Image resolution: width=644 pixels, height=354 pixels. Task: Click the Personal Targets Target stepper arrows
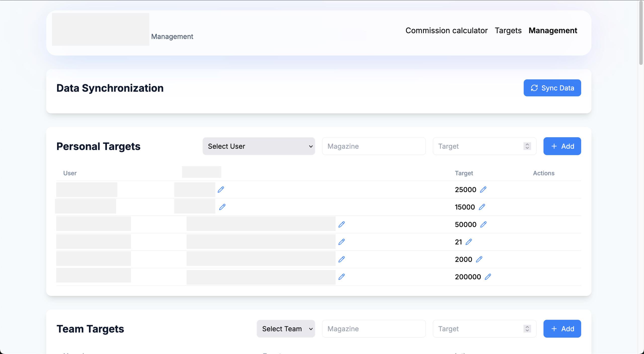coord(527,146)
